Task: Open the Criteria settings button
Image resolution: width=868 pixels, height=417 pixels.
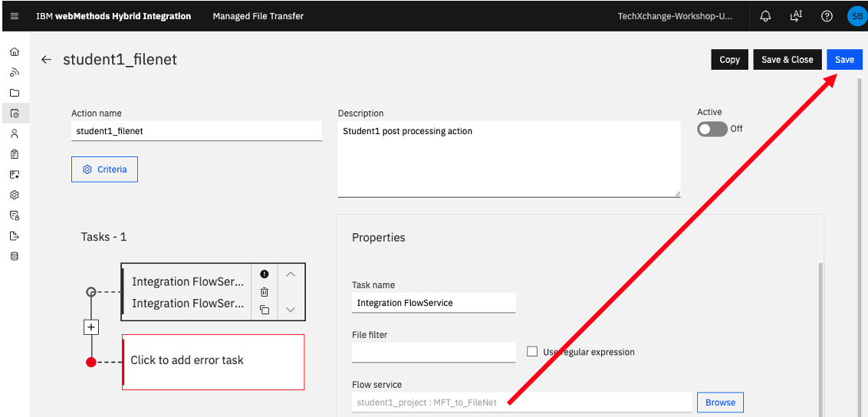Action: pos(104,169)
